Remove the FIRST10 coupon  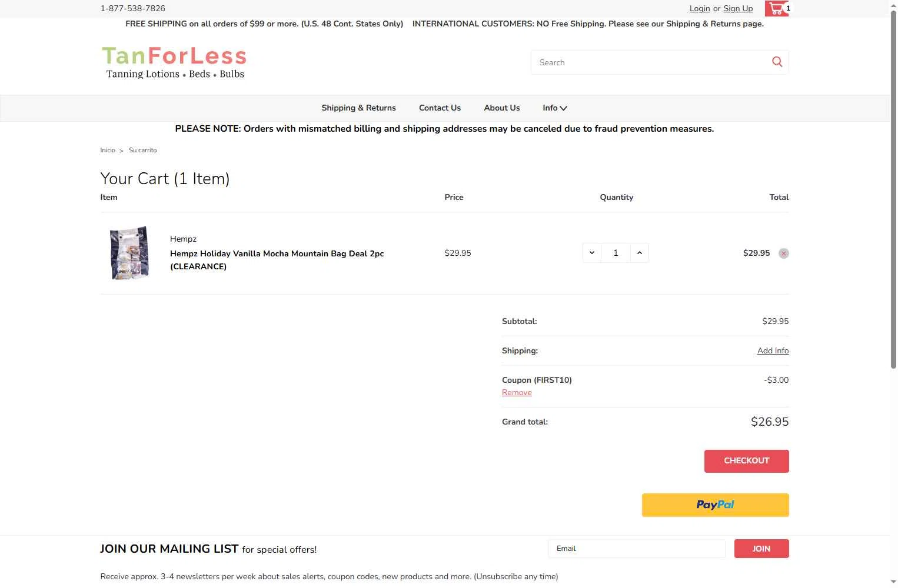[517, 392]
